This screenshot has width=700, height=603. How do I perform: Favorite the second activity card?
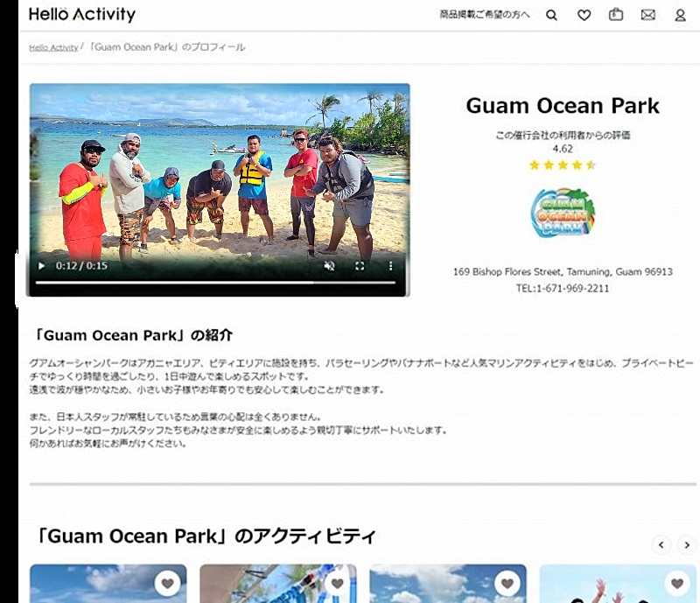338,583
